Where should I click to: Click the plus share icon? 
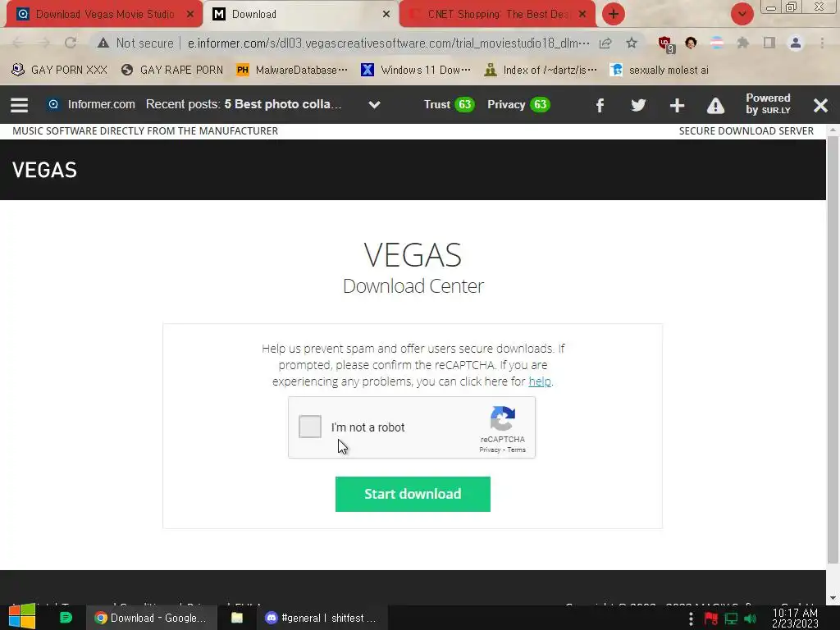(x=677, y=105)
